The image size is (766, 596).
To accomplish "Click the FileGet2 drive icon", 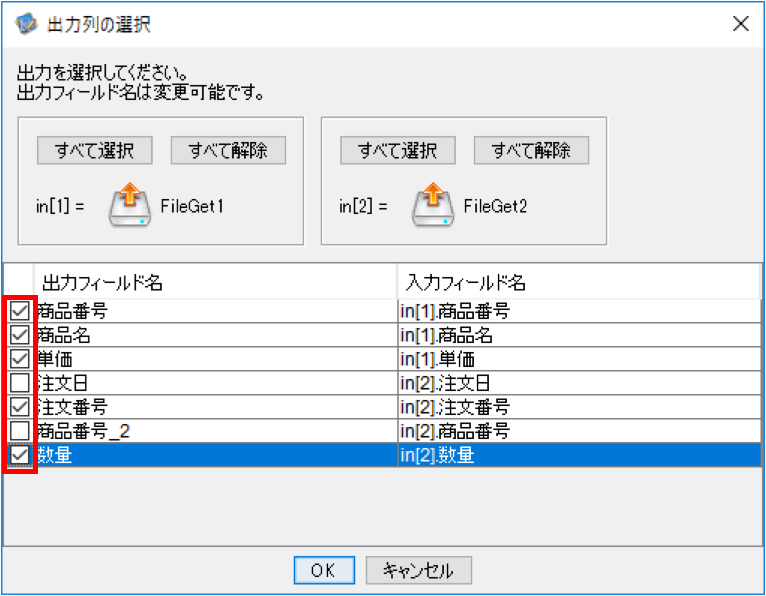I will [x=433, y=205].
